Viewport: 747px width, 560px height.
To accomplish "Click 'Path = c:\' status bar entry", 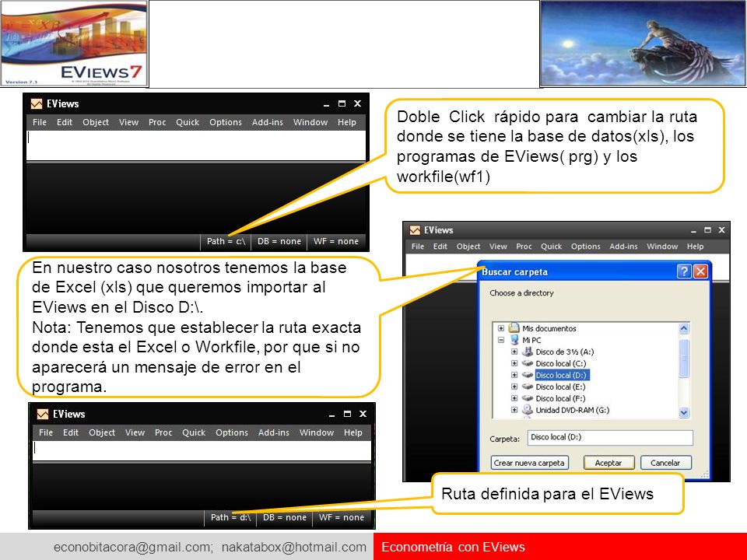I will pyautogui.click(x=226, y=241).
